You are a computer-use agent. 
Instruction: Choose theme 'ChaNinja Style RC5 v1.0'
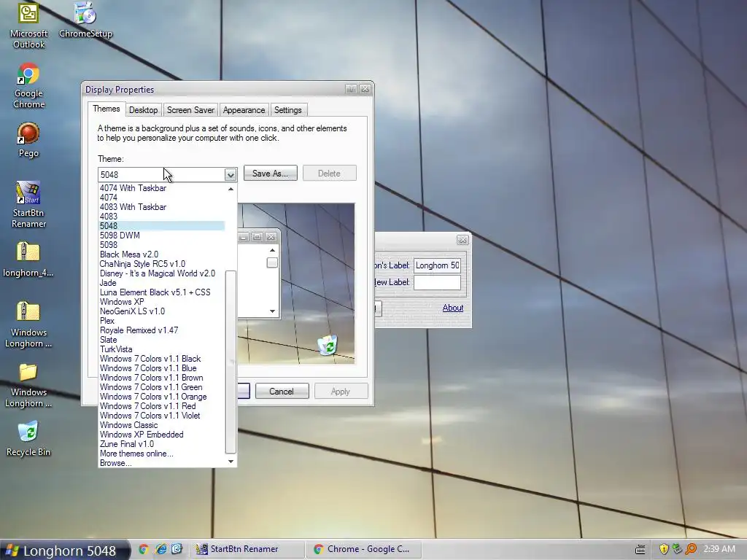point(161,264)
